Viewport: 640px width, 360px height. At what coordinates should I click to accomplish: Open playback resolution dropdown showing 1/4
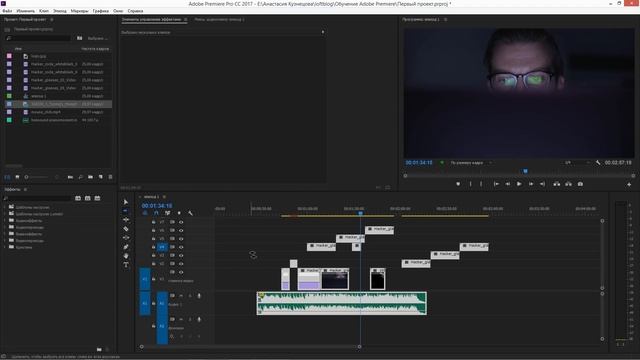pyautogui.click(x=577, y=163)
